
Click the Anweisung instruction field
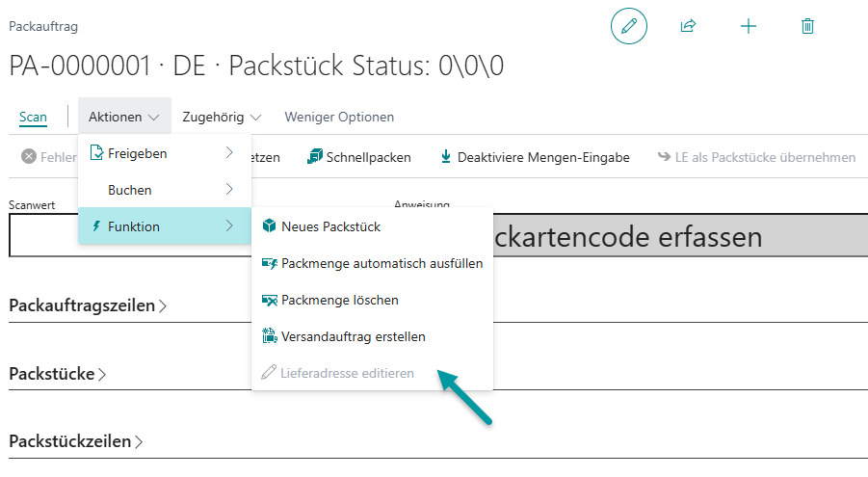coord(680,234)
